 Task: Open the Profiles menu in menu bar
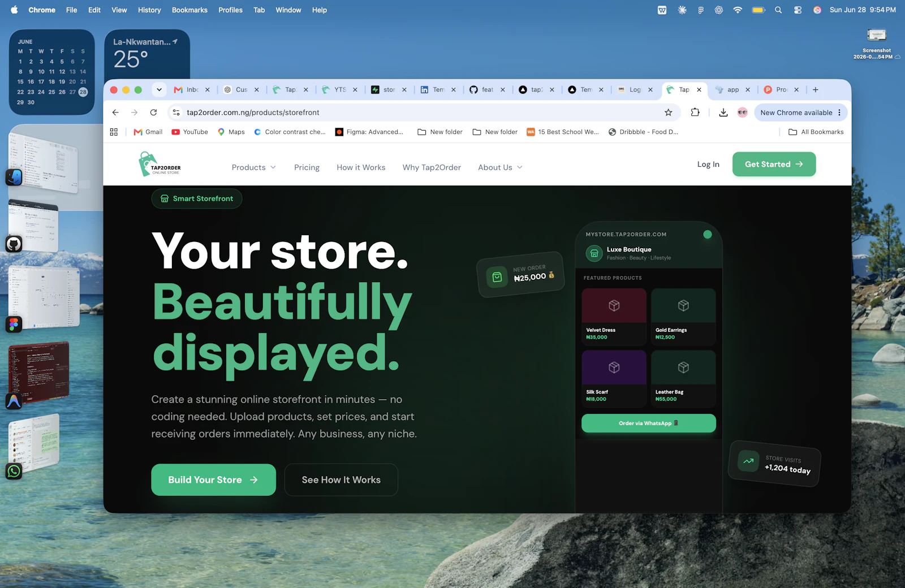click(230, 10)
